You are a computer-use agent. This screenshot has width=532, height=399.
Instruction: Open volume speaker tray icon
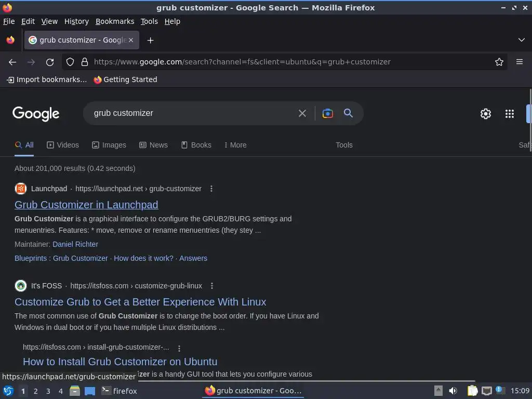453,391
